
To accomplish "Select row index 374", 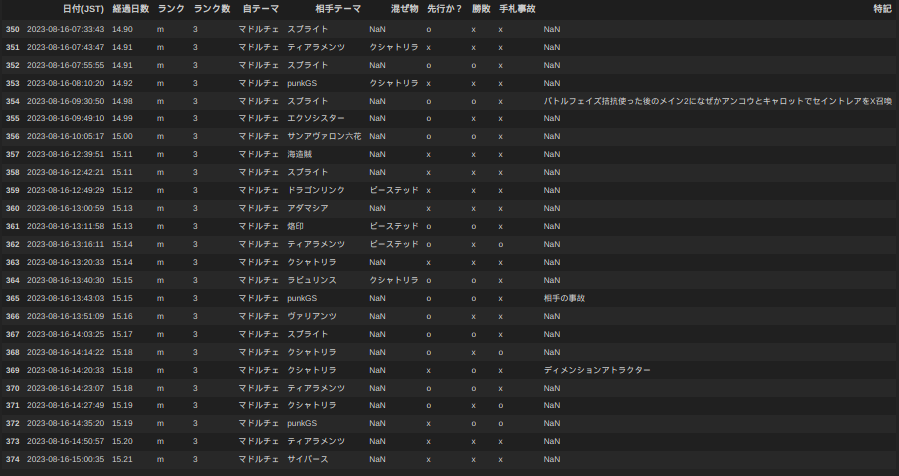I will [x=13, y=459].
